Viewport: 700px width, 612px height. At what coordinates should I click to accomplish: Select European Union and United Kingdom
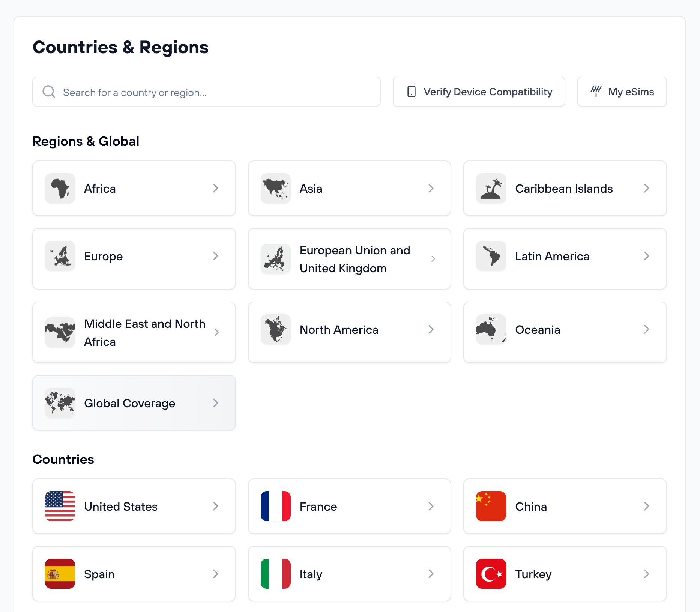349,258
